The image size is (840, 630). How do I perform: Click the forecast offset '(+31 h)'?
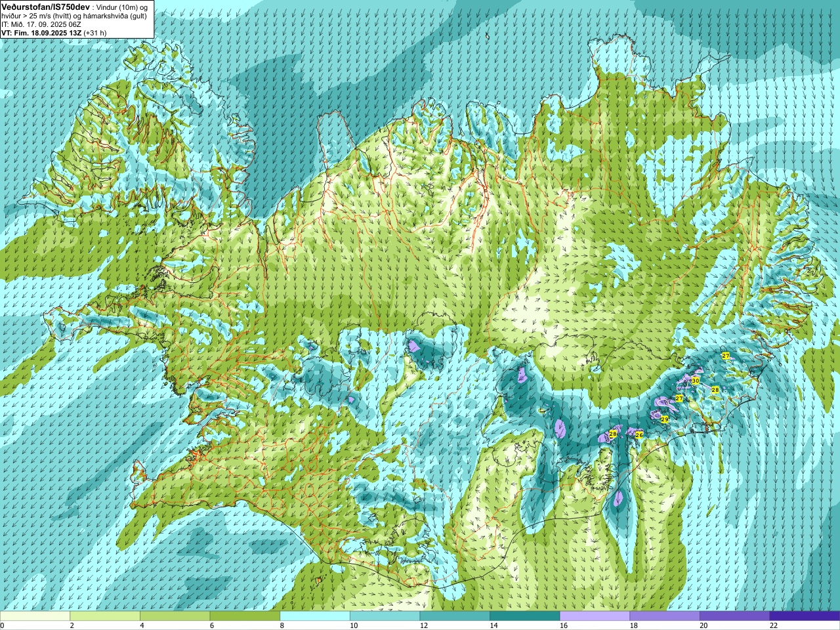pyautogui.click(x=95, y=32)
